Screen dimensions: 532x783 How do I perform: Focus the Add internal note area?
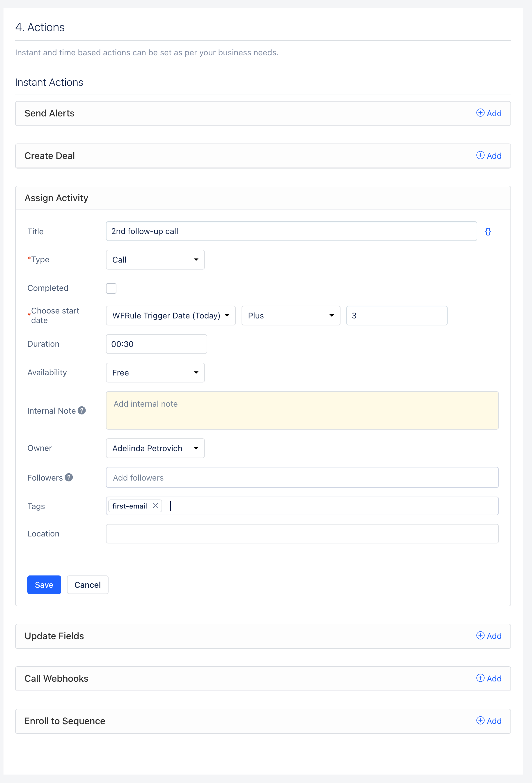(x=302, y=410)
